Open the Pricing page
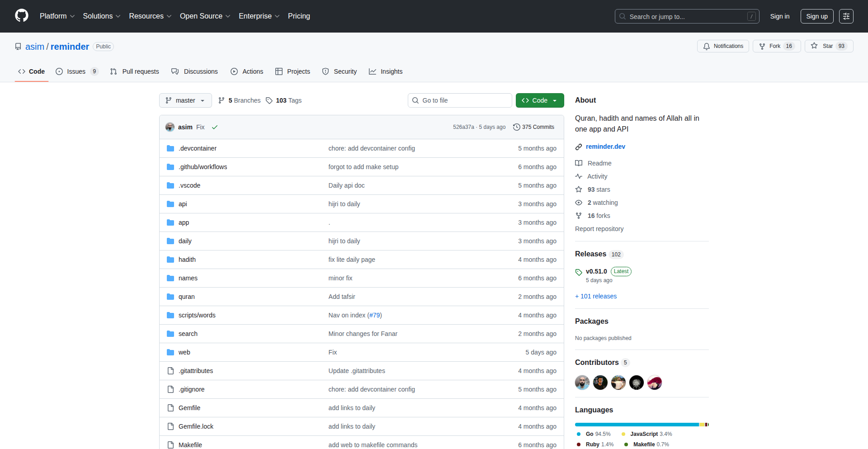This screenshot has height=449, width=868. click(299, 16)
